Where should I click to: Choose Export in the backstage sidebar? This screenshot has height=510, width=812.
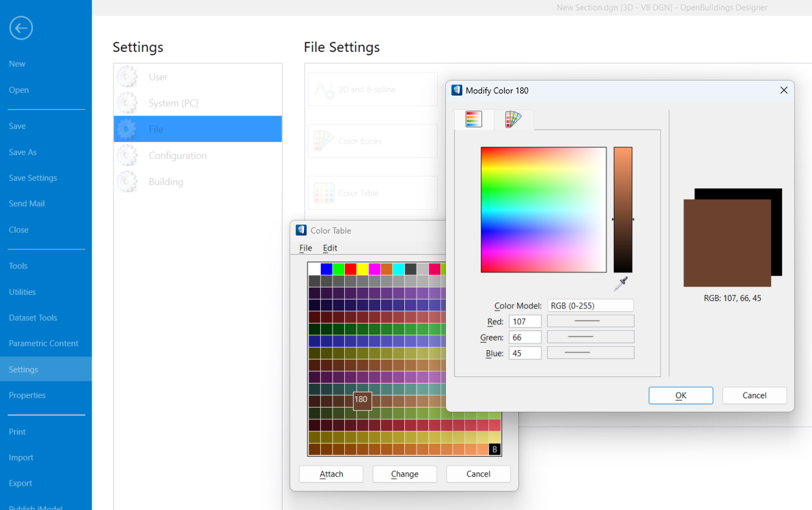click(20, 483)
